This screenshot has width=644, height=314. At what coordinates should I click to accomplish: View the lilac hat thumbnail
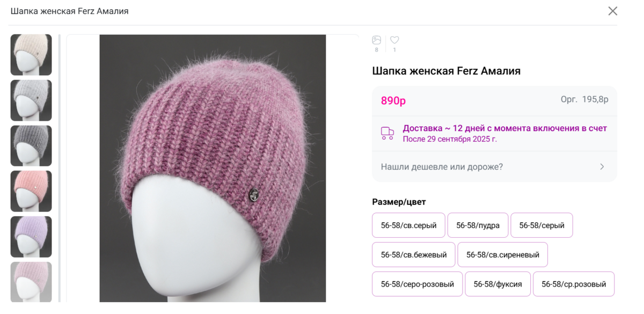pyautogui.click(x=31, y=237)
